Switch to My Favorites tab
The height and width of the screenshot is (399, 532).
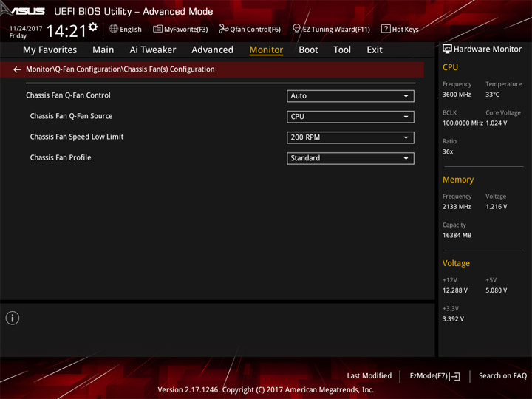(50, 50)
